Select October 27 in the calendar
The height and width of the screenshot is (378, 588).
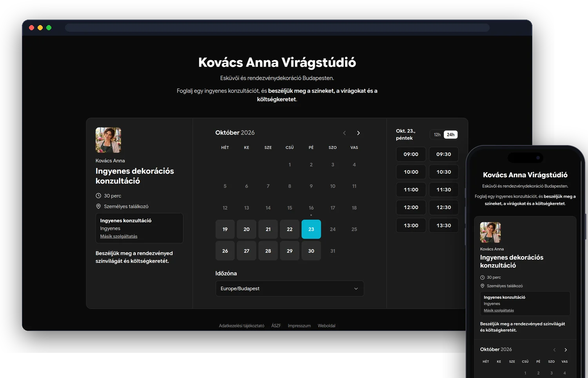pos(247,251)
